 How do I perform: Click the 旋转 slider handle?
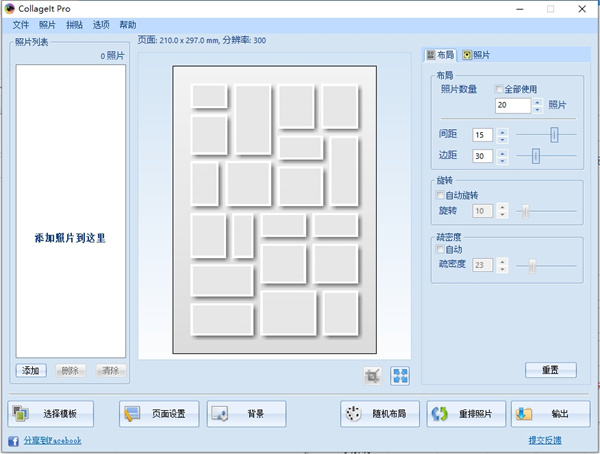point(525,211)
